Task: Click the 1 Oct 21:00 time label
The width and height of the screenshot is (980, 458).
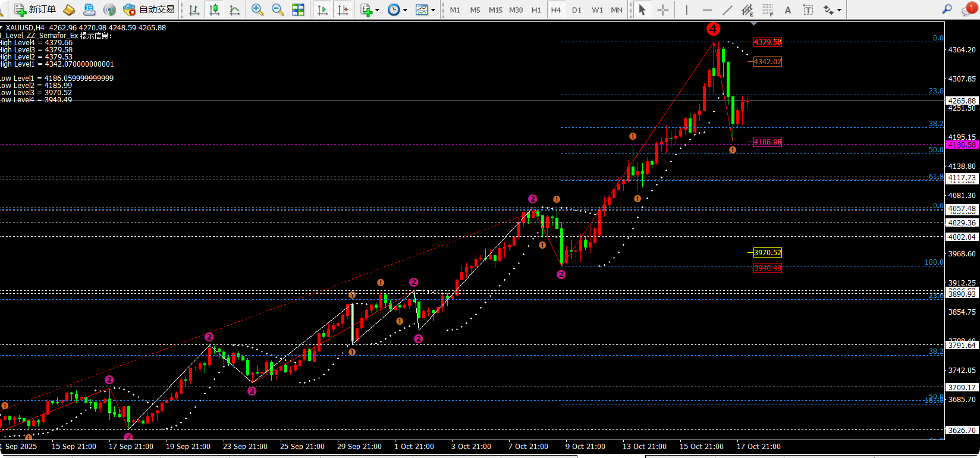Action: (414, 447)
